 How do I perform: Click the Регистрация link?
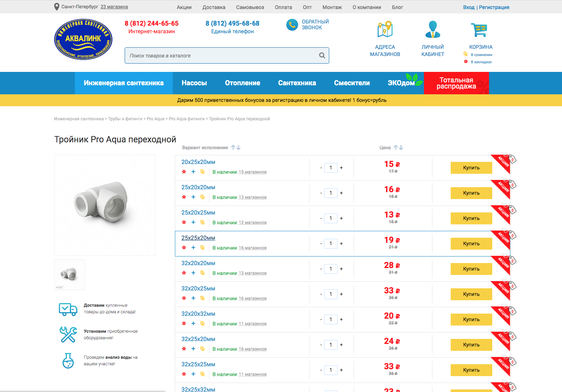[494, 7]
